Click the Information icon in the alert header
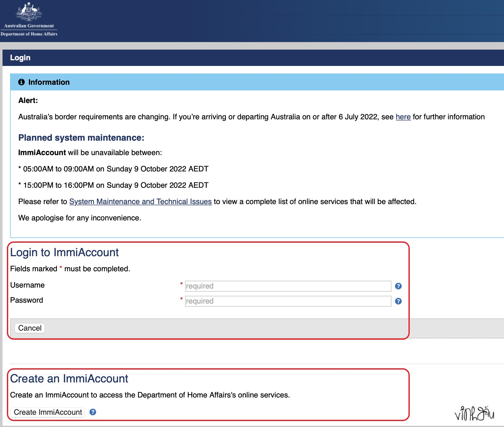Screen dimensions: 504x427 click(21, 82)
